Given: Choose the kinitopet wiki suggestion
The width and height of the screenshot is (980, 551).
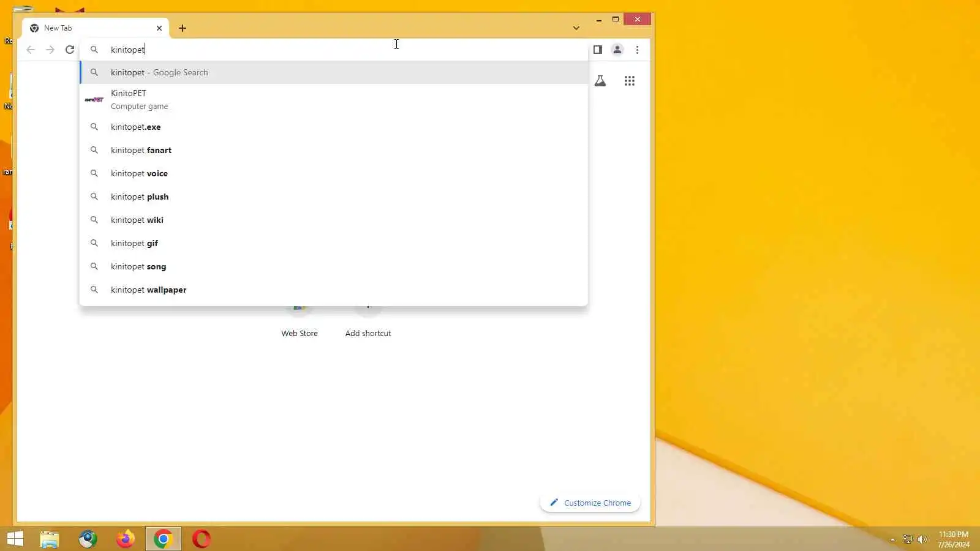Looking at the screenshot, I should point(334,220).
